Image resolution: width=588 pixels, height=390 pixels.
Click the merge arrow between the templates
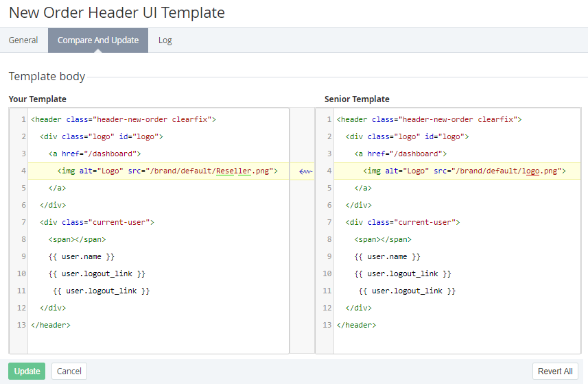pos(305,171)
